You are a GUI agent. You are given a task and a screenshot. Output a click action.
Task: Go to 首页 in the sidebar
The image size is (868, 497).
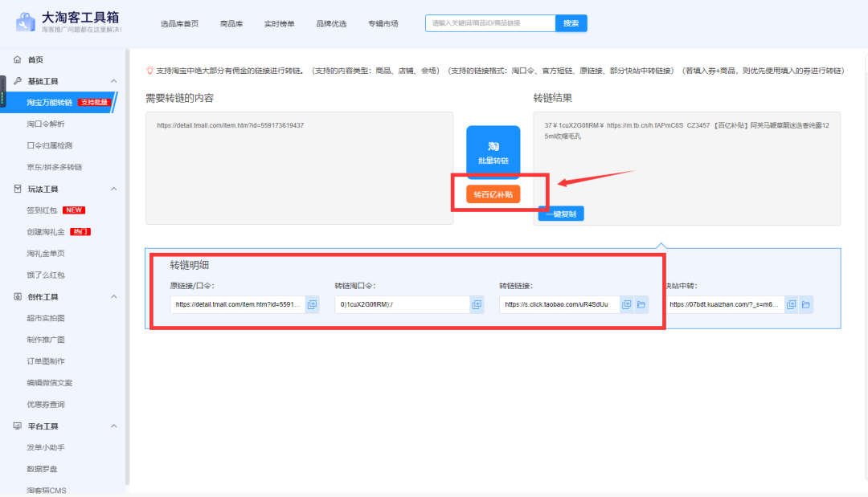coord(35,60)
